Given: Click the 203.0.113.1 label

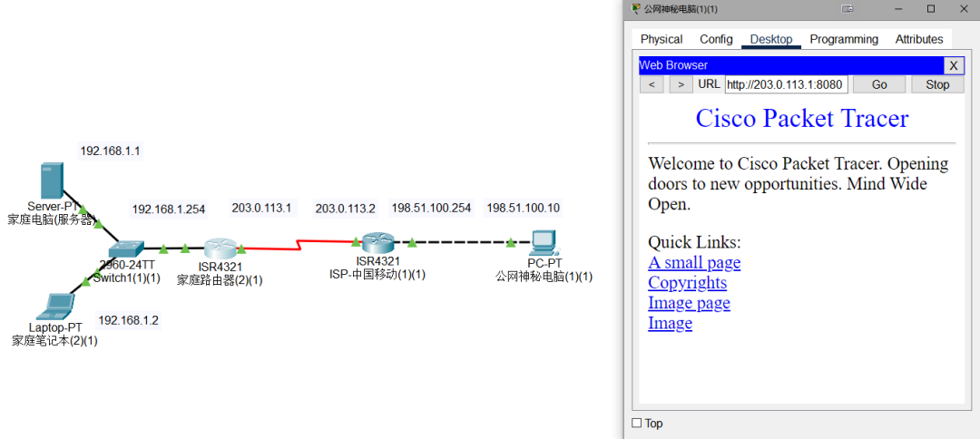Looking at the screenshot, I should pos(261,208).
